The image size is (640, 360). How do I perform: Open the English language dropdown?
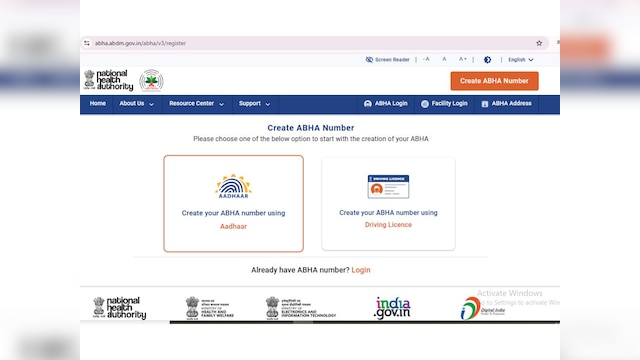pos(520,60)
